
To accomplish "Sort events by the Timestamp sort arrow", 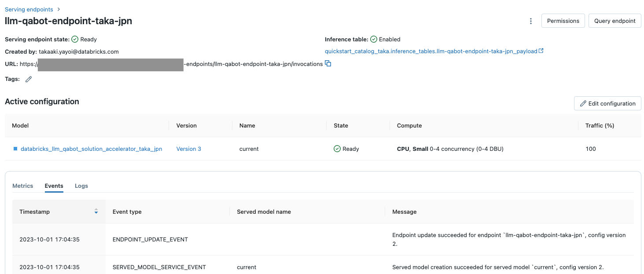I will coord(96,212).
